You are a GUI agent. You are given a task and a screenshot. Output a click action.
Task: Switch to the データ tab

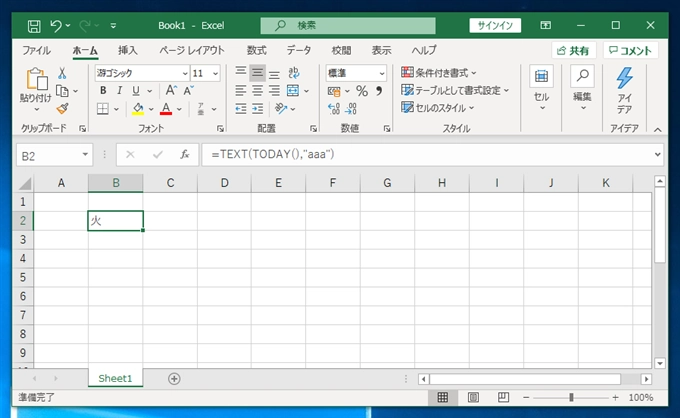point(299,50)
